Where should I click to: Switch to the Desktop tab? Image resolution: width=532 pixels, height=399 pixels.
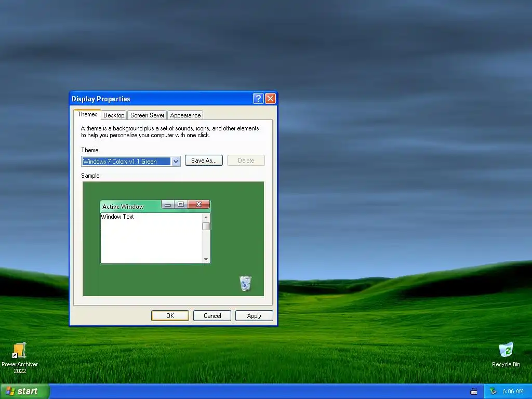point(114,115)
